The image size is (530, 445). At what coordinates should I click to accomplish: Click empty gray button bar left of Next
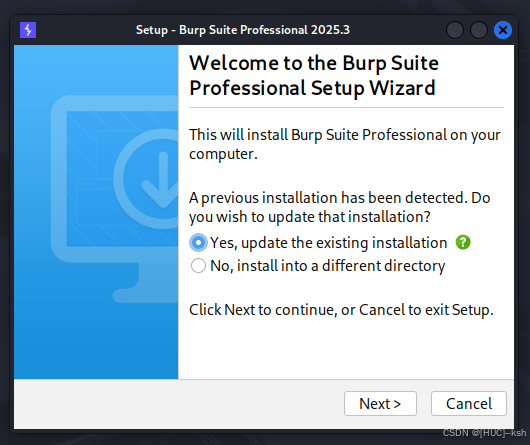coord(179,404)
